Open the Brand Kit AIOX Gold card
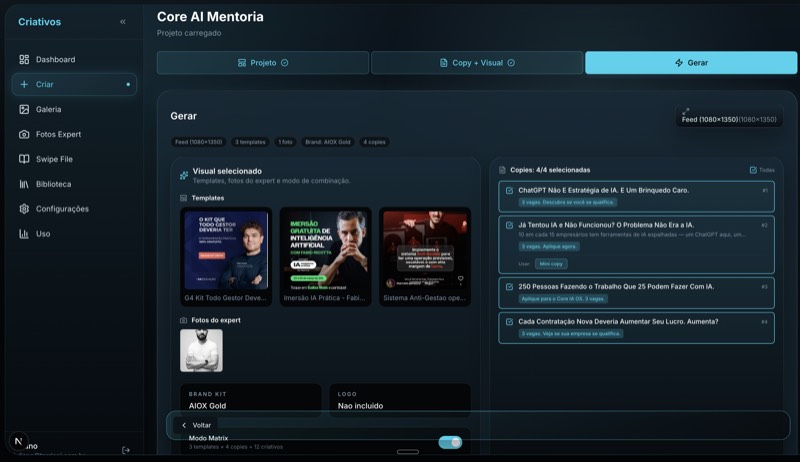 (251, 400)
